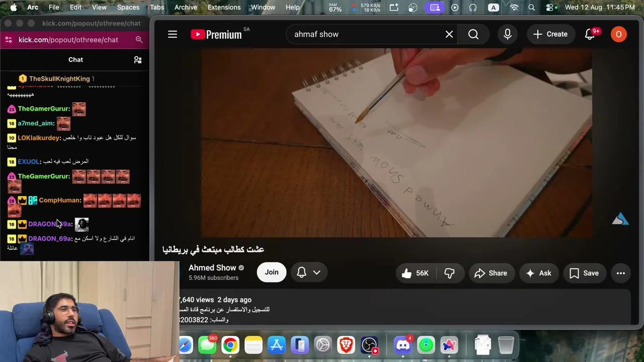
Task: Click the zoom magnifier in Kick address bar
Action: pyautogui.click(x=139, y=40)
